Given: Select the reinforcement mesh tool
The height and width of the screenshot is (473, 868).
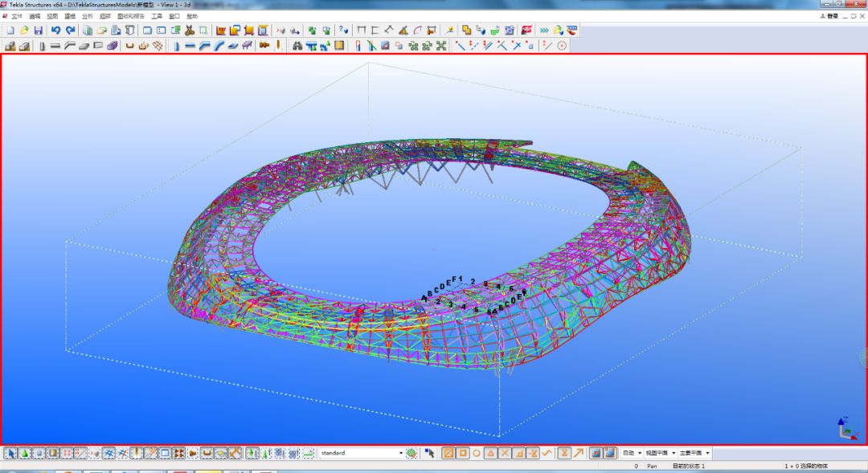Looking at the screenshot, I should coord(158,46).
